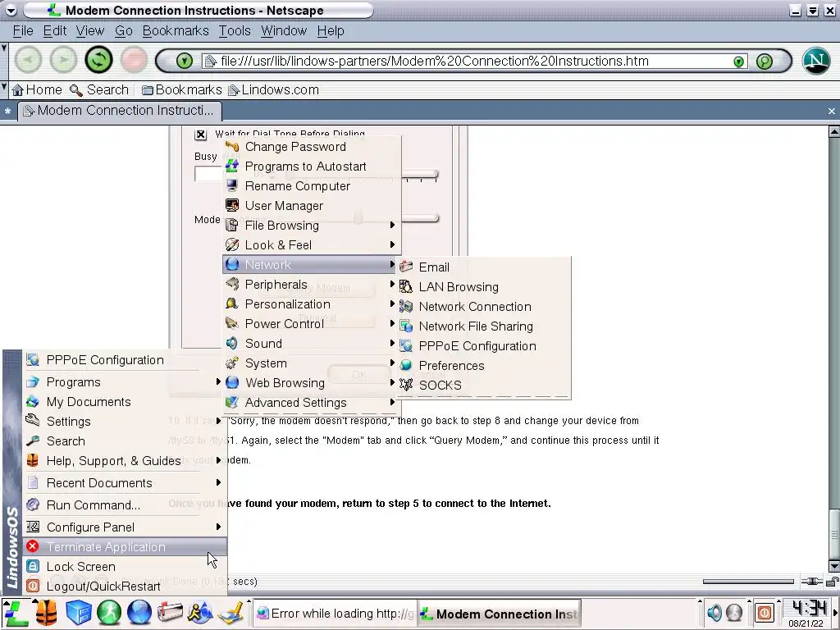Choose PPPoE Configuration in the Network submenu
Image resolution: width=840 pixels, height=630 pixels.
pyautogui.click(x=484, y=346)
